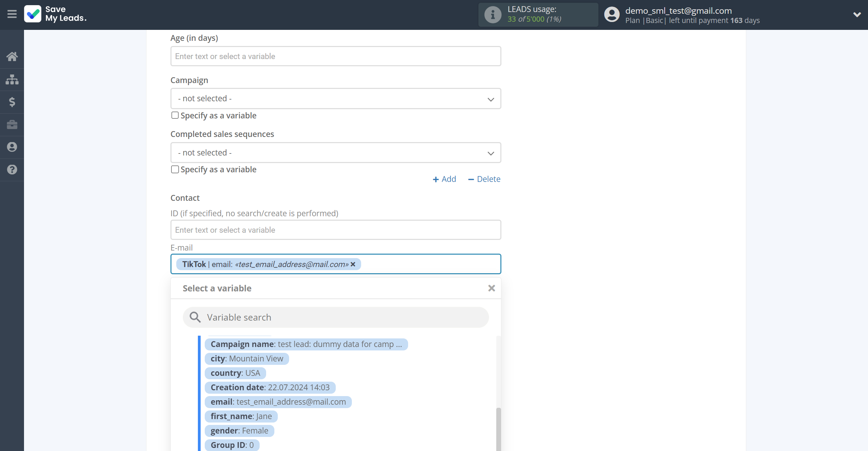The height and width of the screenshot is (451, 868).
Task: Check Specify as a variable under Campaign
Action: 175,115
